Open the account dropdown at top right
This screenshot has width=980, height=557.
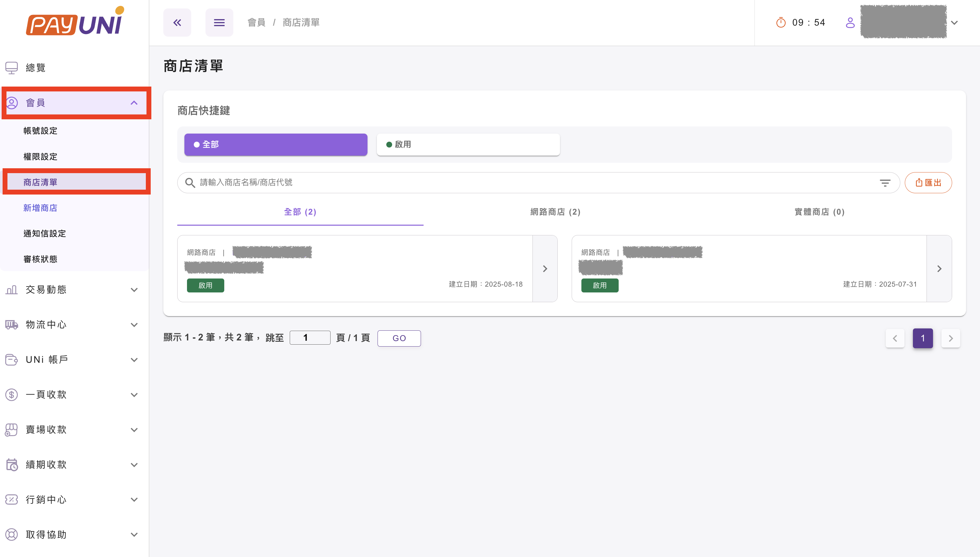tap(954, 22)
